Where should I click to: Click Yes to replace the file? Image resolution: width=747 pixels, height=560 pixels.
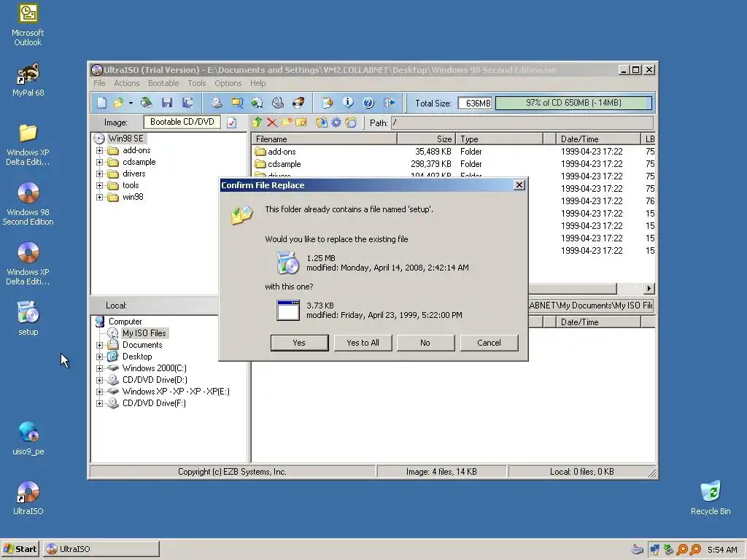pos(299,343)
